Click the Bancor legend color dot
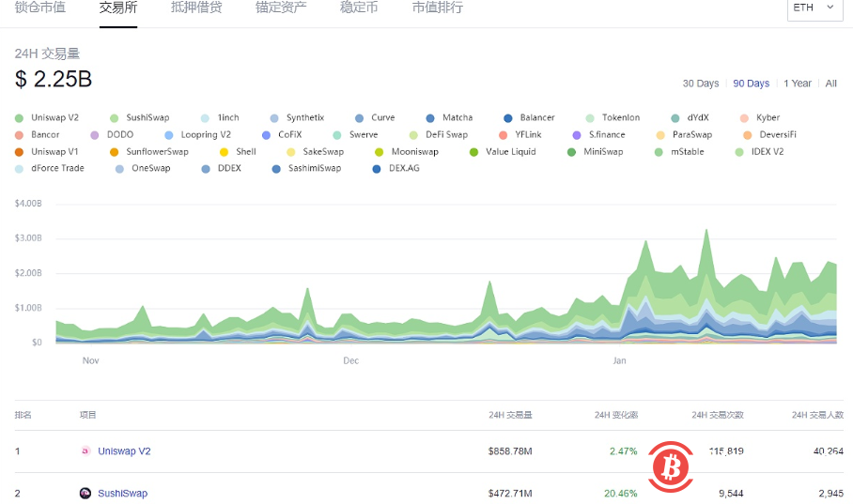 19,135
